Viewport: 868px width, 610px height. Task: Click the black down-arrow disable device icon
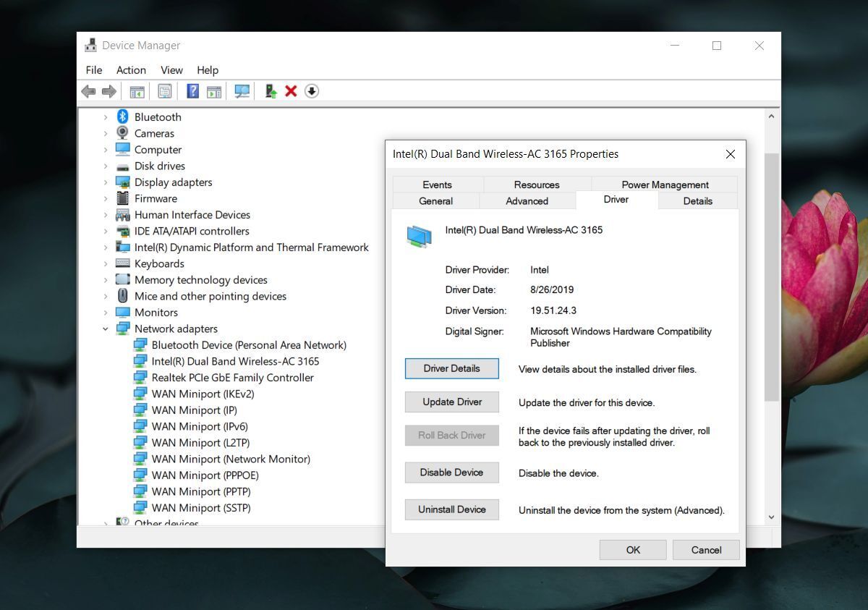(x=312, y=91)
